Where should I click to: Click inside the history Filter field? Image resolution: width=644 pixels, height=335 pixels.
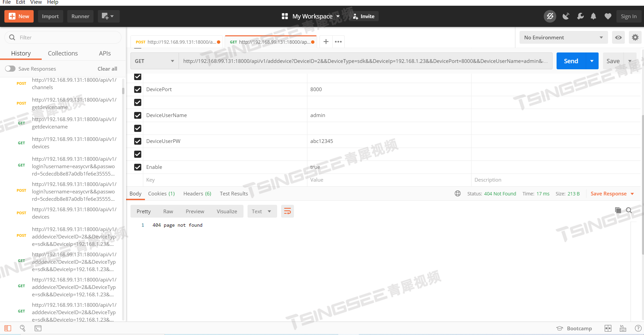pos(63,37)
